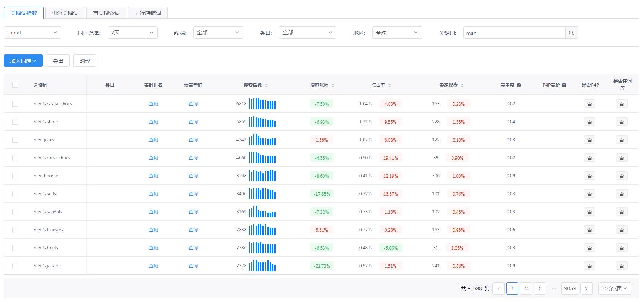The height and width of the screenshot is (303, 644).
Task: Tick the select-all checkbox in table header
Action: pyautogui.click(x=15, y=85)
